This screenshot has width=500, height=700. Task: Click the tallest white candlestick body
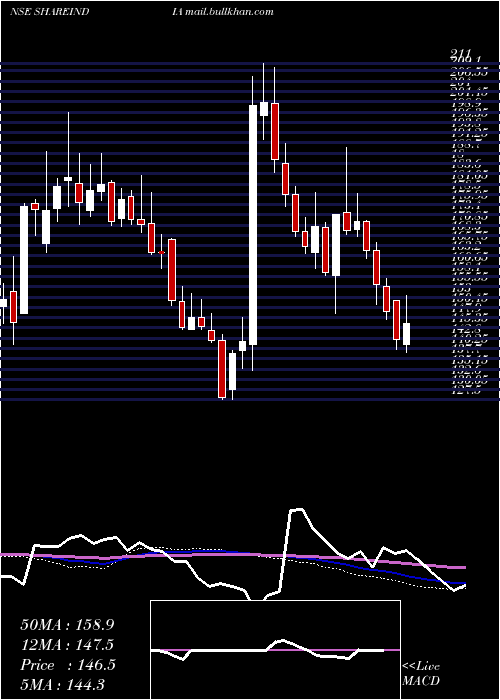[x=253, y=225]
